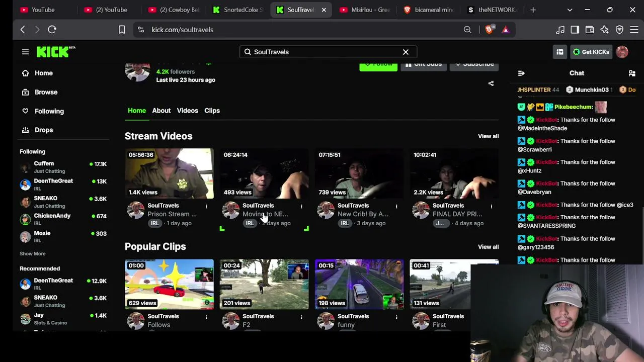
Task: Switch to theNETWORK tab
Action: click(493, 10)
